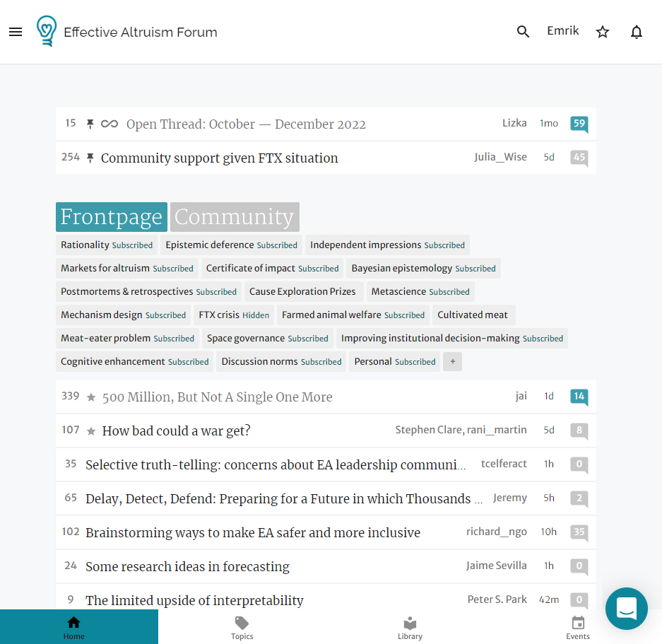Open Certificate of impact tag filter
662x644 pixels.
[x=272, y=269]
